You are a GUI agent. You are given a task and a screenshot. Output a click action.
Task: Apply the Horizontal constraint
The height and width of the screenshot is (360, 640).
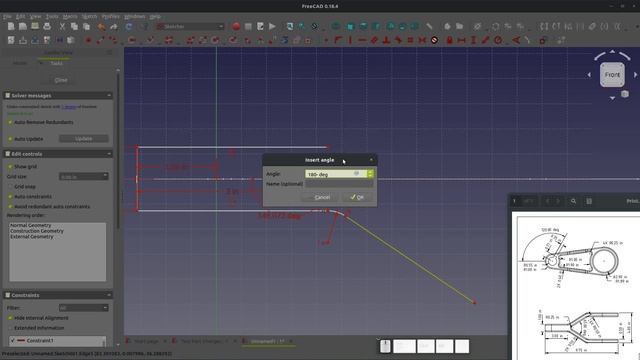point(362,40)
